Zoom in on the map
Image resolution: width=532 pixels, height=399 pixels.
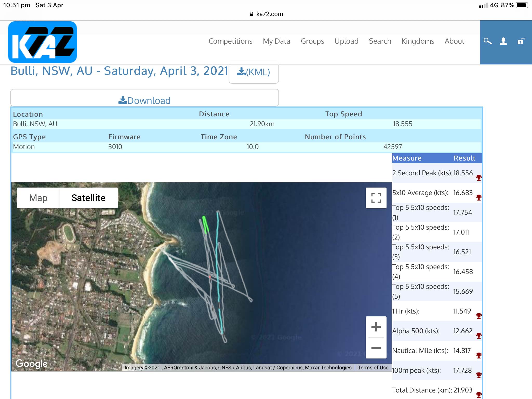(376, 327)
